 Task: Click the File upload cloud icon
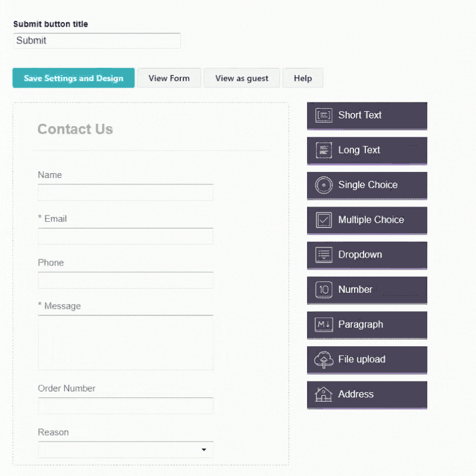(324, 359)
